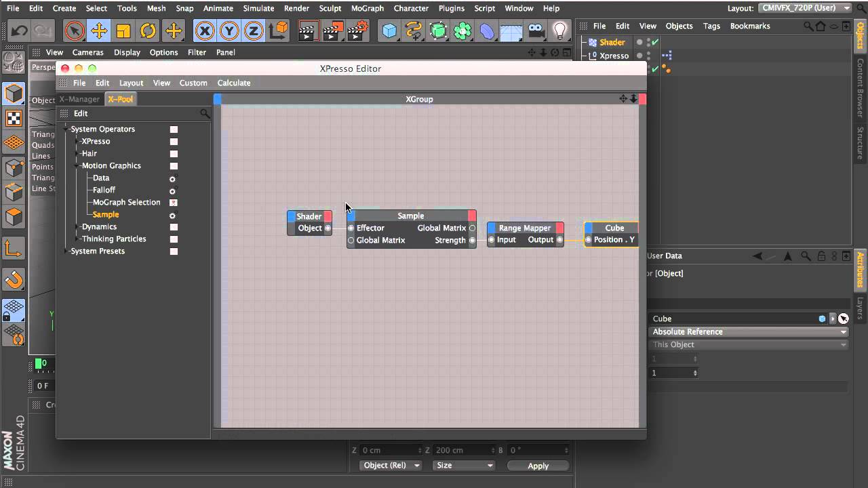Search X-Pool with magnifier icon

205,114
